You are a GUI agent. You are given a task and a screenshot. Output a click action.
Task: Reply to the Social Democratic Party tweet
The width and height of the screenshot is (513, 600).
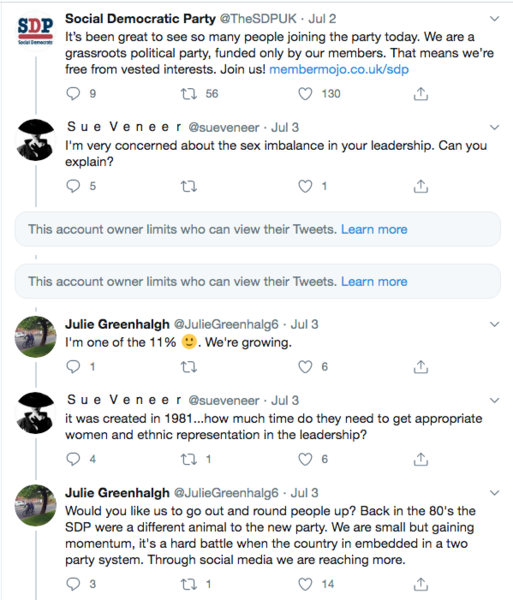coord(73,94)
